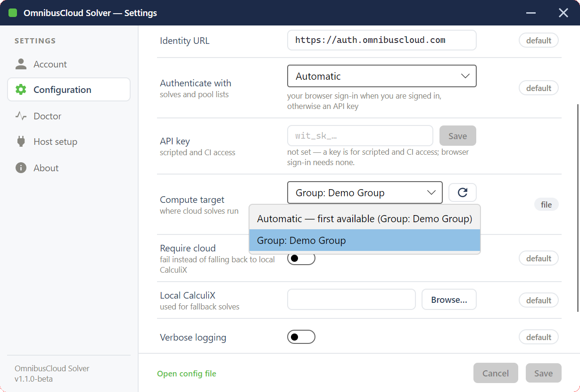Select Automatic — first available option
The image size is (580, 392).
pyautogui.click(x=365, y=218)
